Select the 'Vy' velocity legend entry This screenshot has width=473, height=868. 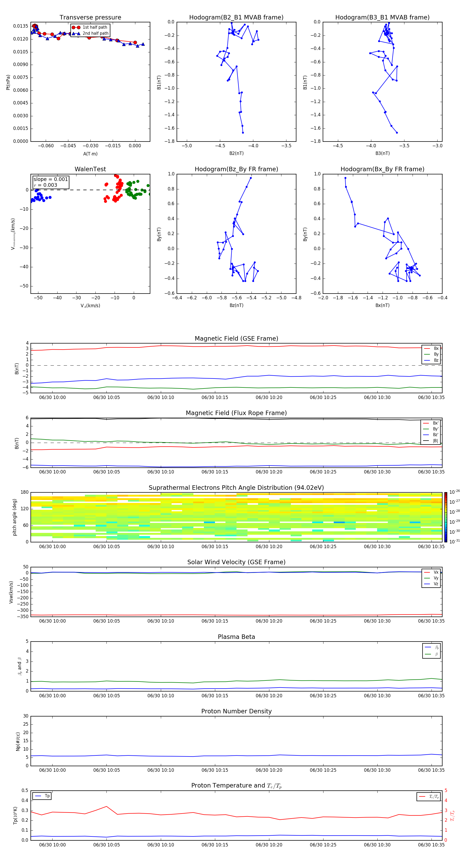pos(431,578)
